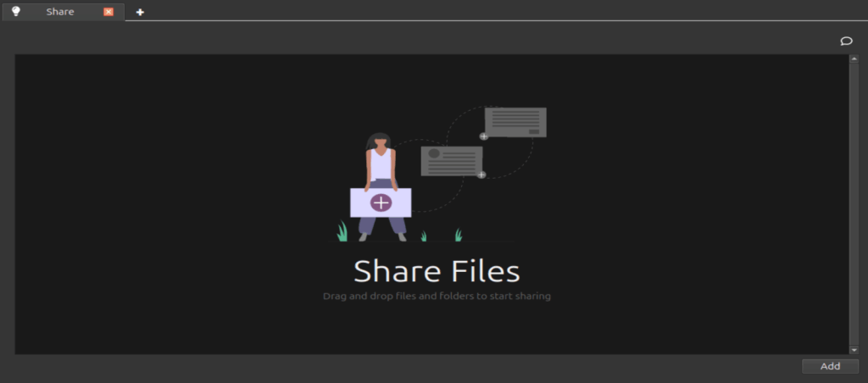Close the Share tab with the red X
Image resolution: width=868 pixels, height=383 pixels.
coord(108,12)
